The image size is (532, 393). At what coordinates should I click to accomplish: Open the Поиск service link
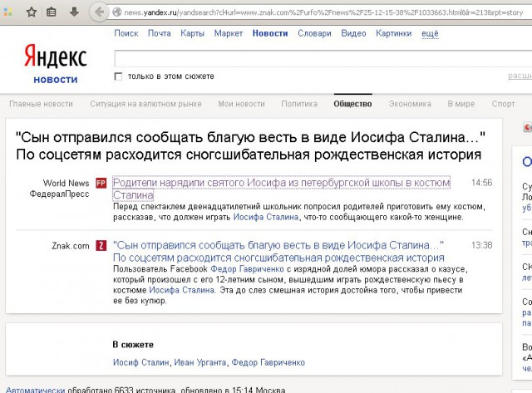coord(126,33)
